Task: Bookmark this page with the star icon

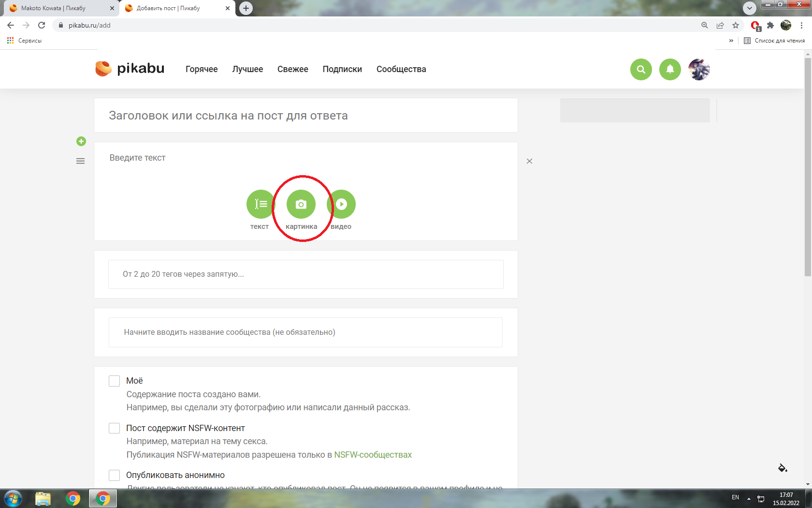Action: (736, 25)
